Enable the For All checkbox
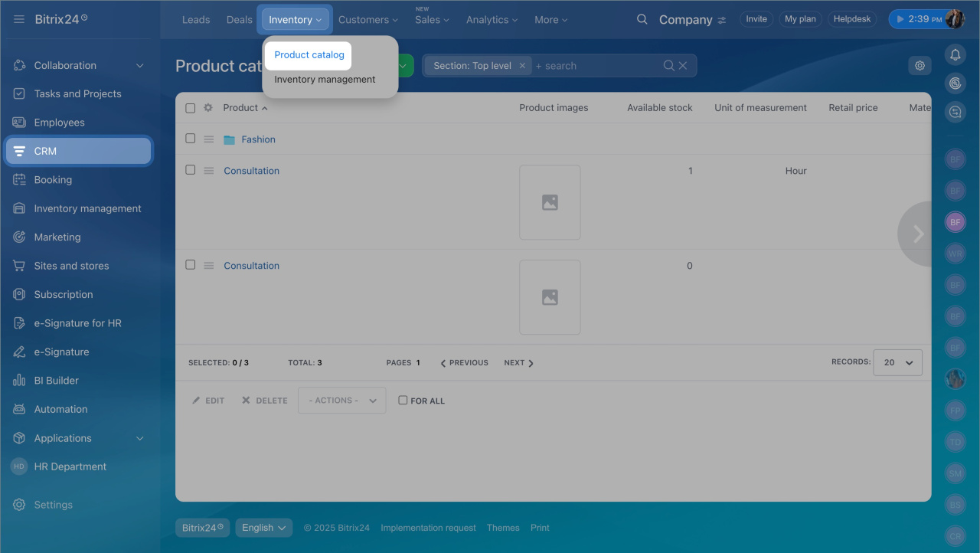 click(x=403, y=400)
